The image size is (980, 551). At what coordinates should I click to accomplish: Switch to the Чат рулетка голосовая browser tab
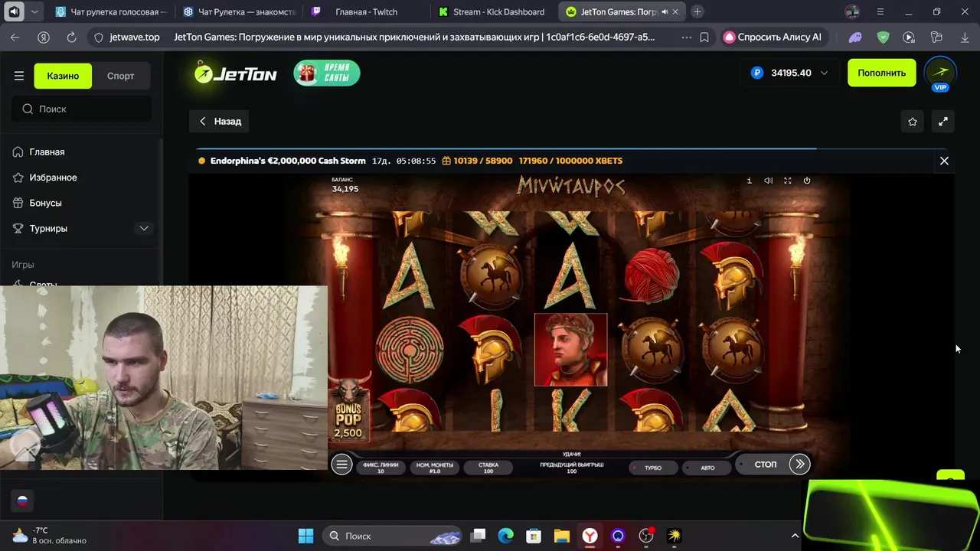pyautogui.click(x=111, y=12)
